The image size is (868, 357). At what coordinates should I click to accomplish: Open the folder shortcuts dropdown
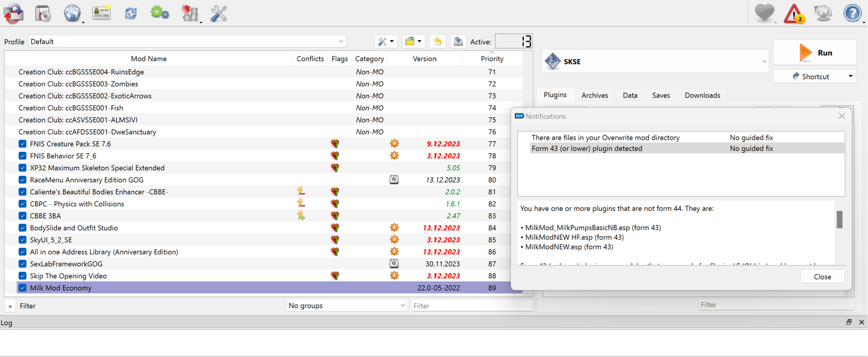pos(413,42)
